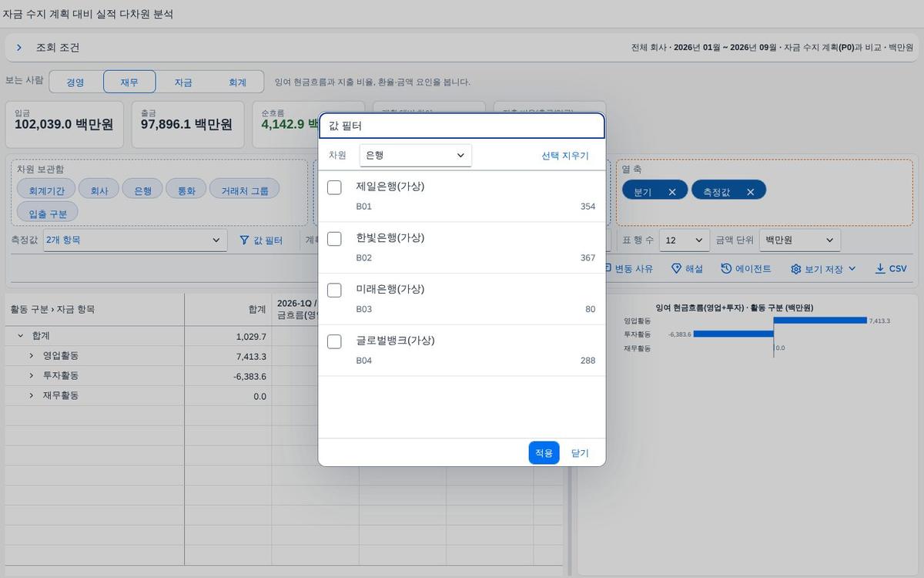Check the 글로벌뱅크(가상) checkbox
924x578 pixels.
tap(334, 341)
